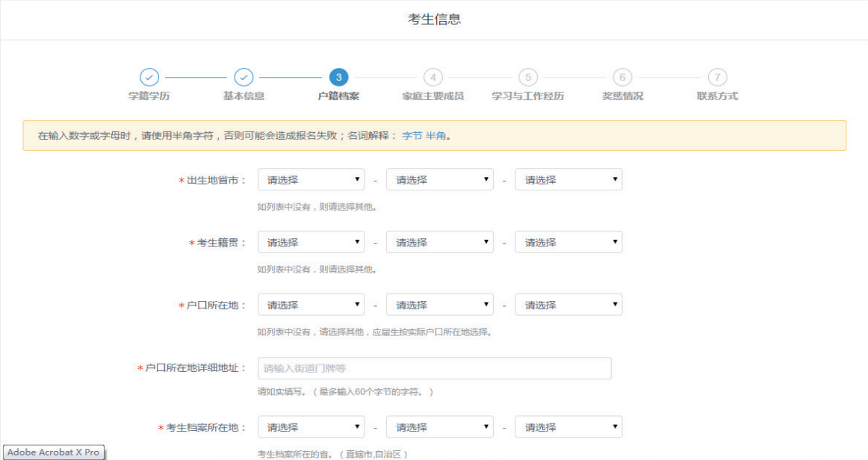
Task: Select the highlighted step 3 circle icon
Action: coord(339,77)
